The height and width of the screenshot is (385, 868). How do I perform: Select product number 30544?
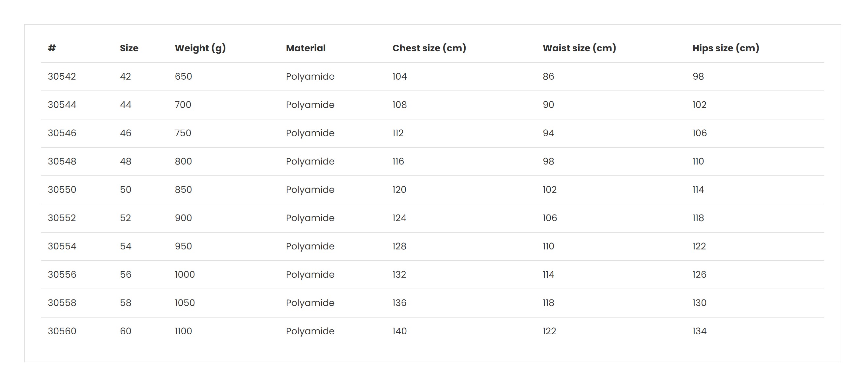pos(62,105)
